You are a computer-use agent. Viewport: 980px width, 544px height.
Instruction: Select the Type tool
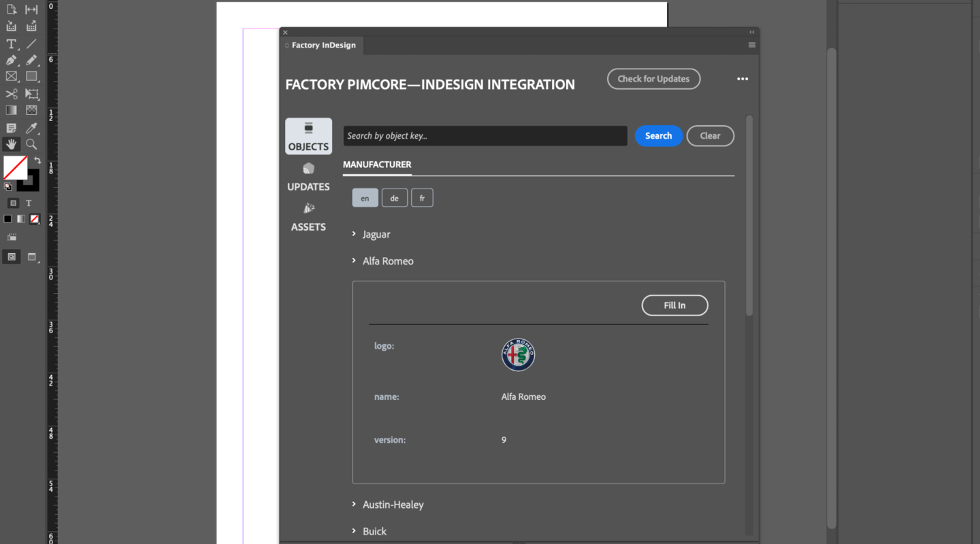(x=11, y=44)
